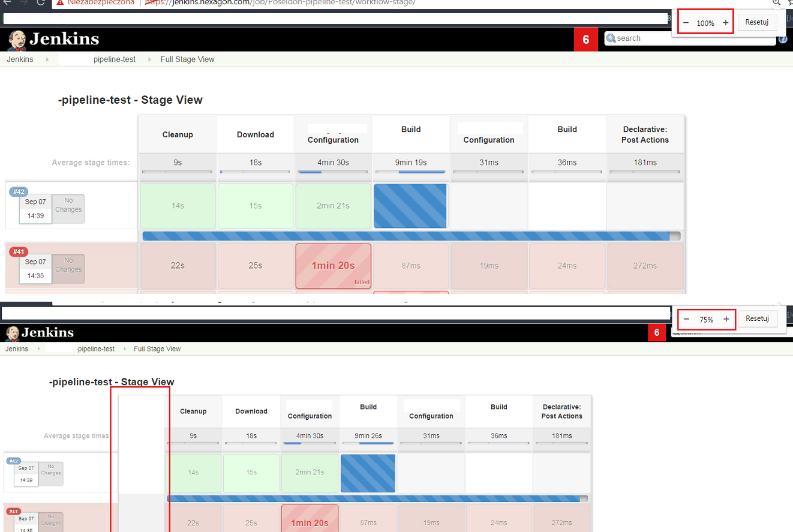The image size is (793, 532).
Task: Open the red notification badge 6 in lower header
Action: point(657,333)
